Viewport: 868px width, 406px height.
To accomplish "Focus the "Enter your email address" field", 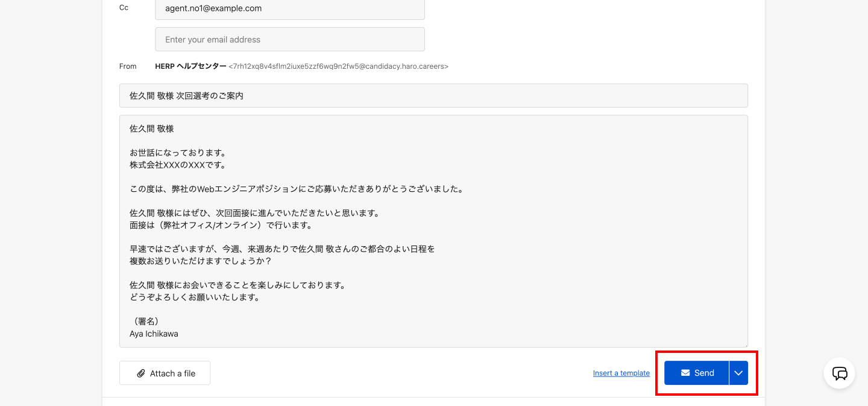I will [290, 39].
